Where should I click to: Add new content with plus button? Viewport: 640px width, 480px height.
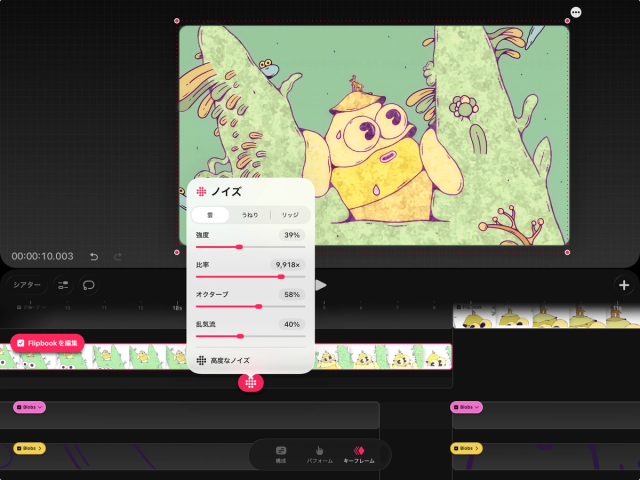tap(624, 285)
